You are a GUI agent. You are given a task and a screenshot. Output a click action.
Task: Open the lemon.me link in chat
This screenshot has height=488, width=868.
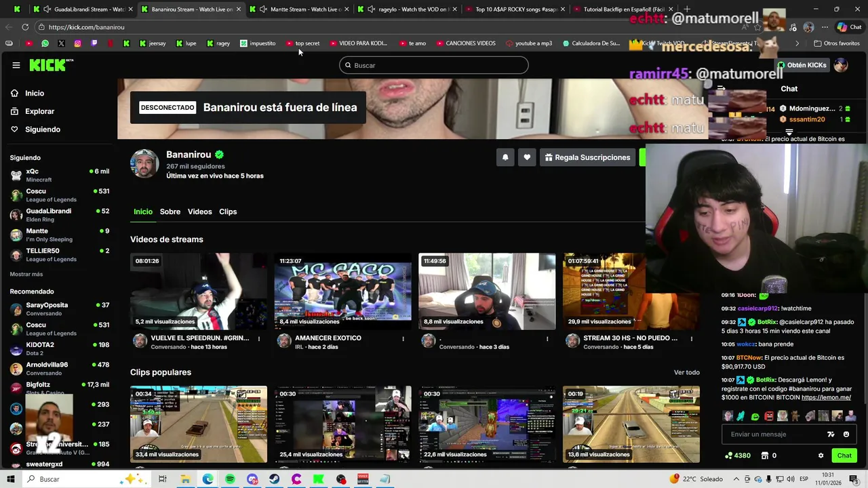click(826, 397)
